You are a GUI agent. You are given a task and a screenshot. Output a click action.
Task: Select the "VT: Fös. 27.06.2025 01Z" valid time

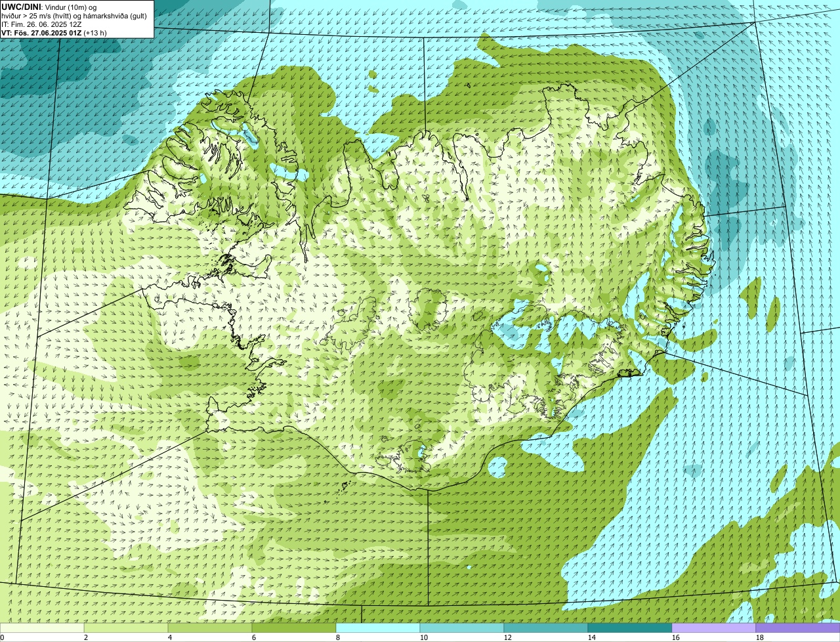tap(41, 33)
